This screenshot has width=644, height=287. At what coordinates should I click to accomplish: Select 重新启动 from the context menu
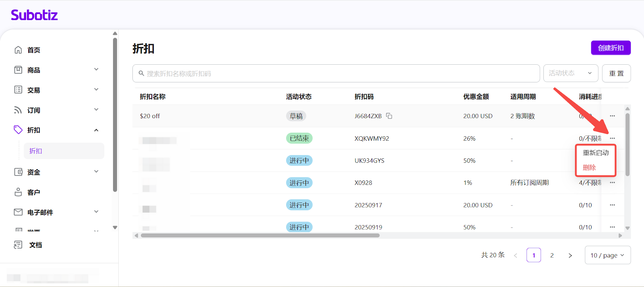pyautogui.click(x=596, y=153)
